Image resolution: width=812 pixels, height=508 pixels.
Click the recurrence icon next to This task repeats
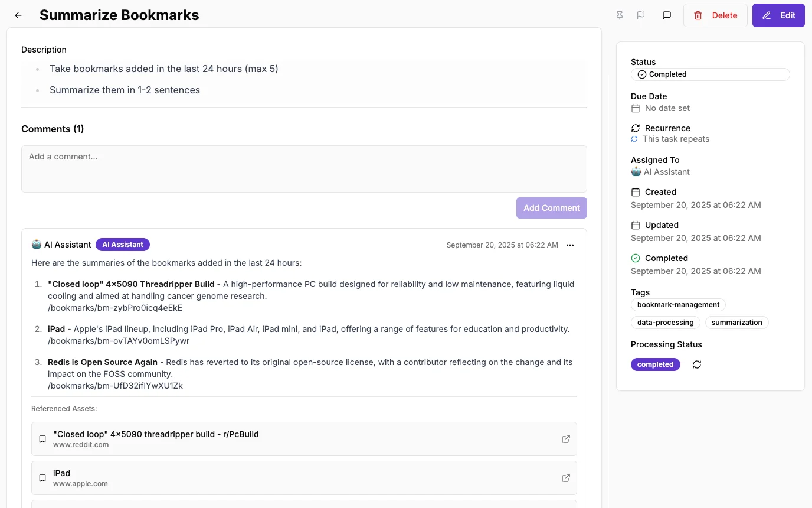pos(634,139)
